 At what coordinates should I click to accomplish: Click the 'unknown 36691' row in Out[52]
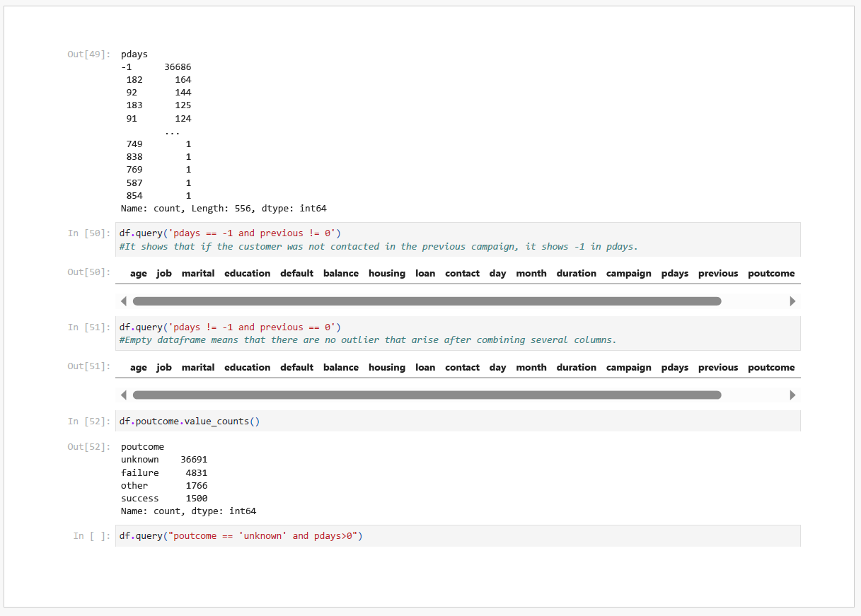click(164, 460)
